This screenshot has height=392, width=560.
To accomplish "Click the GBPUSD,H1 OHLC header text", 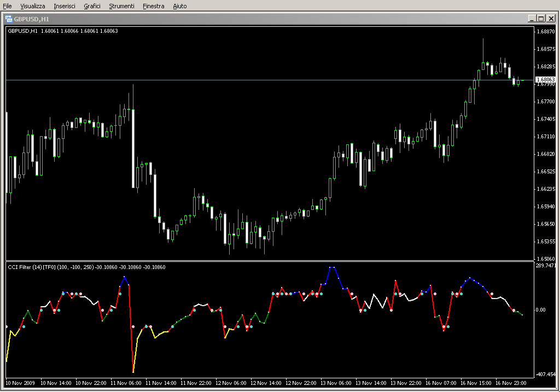I will point(63,31).
